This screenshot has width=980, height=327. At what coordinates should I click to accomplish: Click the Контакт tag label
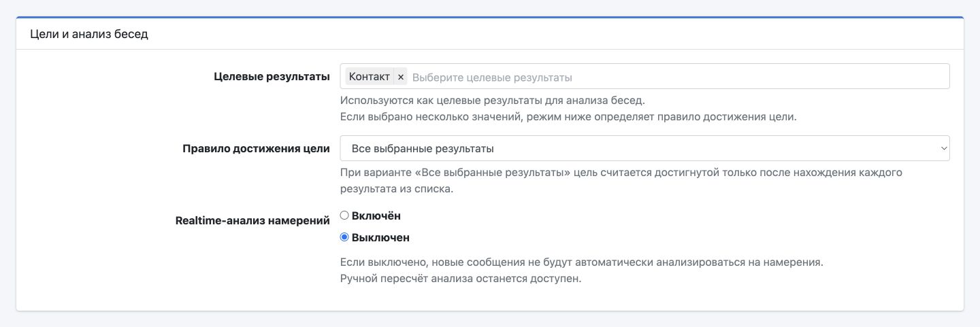(370, 77)
